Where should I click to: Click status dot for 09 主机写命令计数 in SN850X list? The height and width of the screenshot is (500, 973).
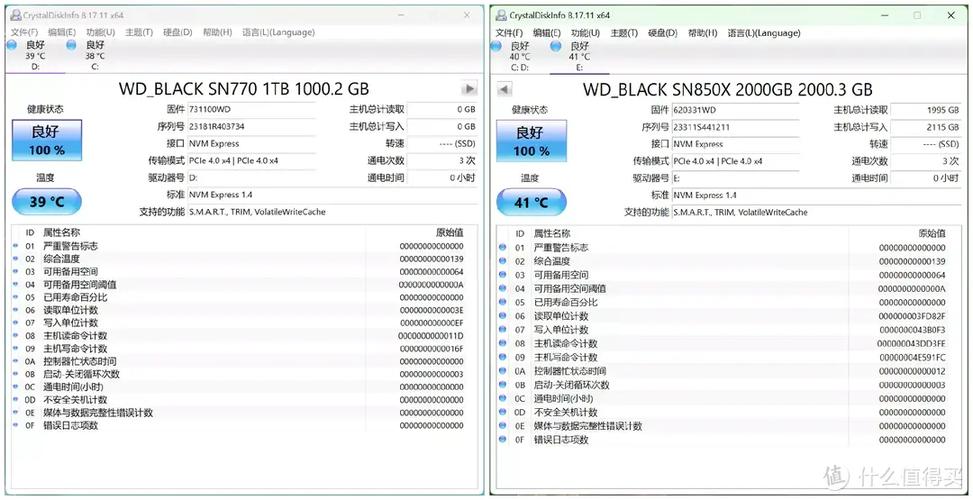[503, 357]
